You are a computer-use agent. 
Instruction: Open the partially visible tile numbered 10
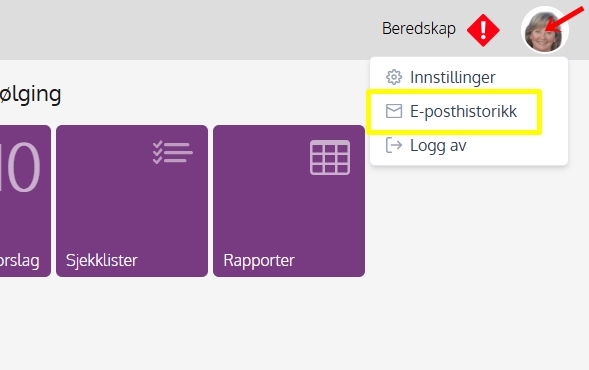pos(25,201)
